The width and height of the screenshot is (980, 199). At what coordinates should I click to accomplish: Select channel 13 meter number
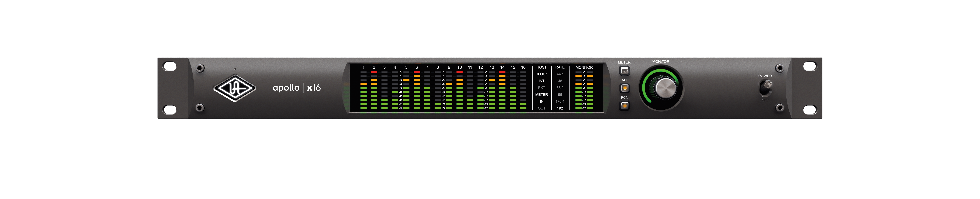coord(492,67)
